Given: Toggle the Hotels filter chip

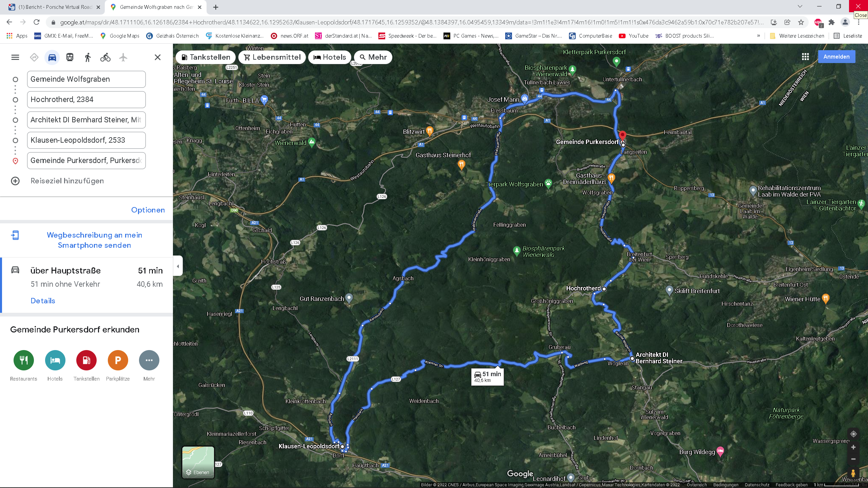Looking at the screenshot, I should pos(330,57).
